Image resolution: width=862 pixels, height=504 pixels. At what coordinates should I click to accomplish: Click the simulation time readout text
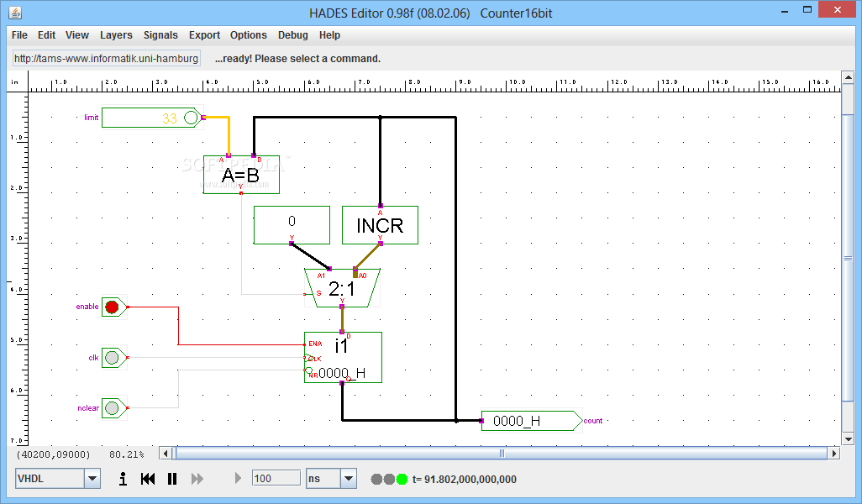click(x=465, y=480)
